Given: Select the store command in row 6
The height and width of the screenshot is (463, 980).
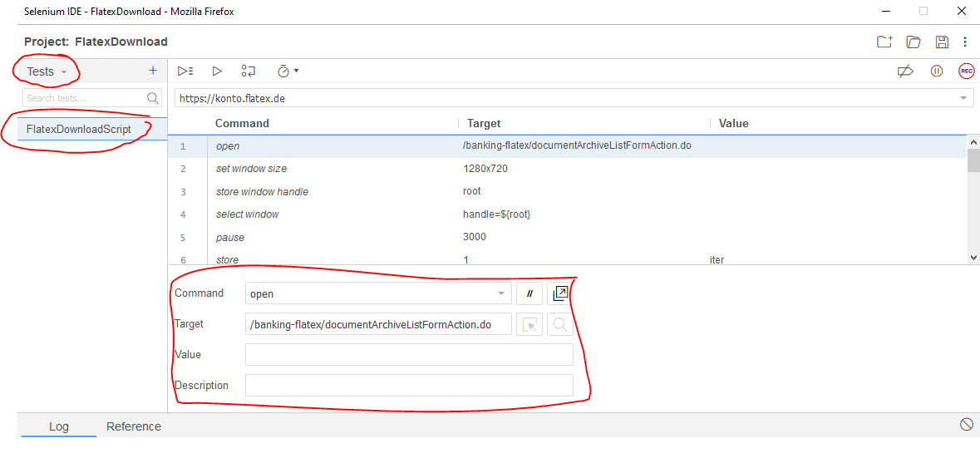Looking at the screenshot, I should 567,258.
